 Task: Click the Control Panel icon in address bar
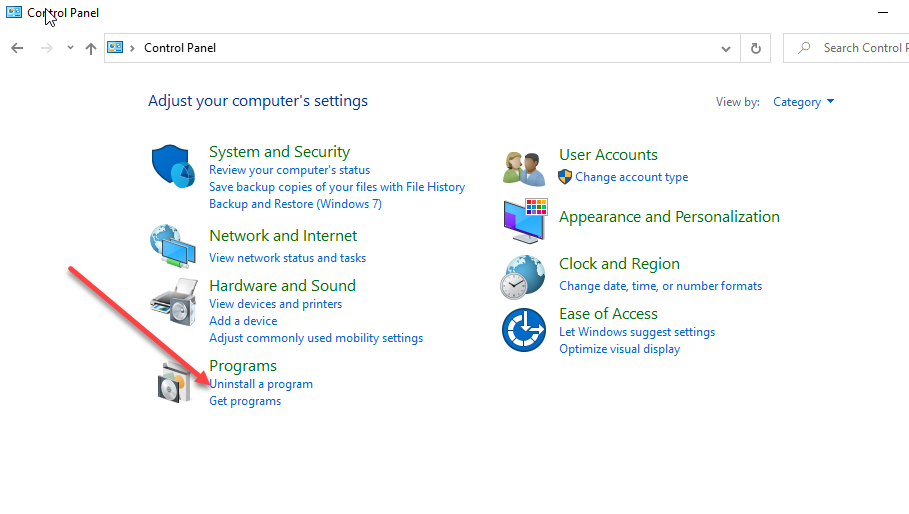pos(115,48)
